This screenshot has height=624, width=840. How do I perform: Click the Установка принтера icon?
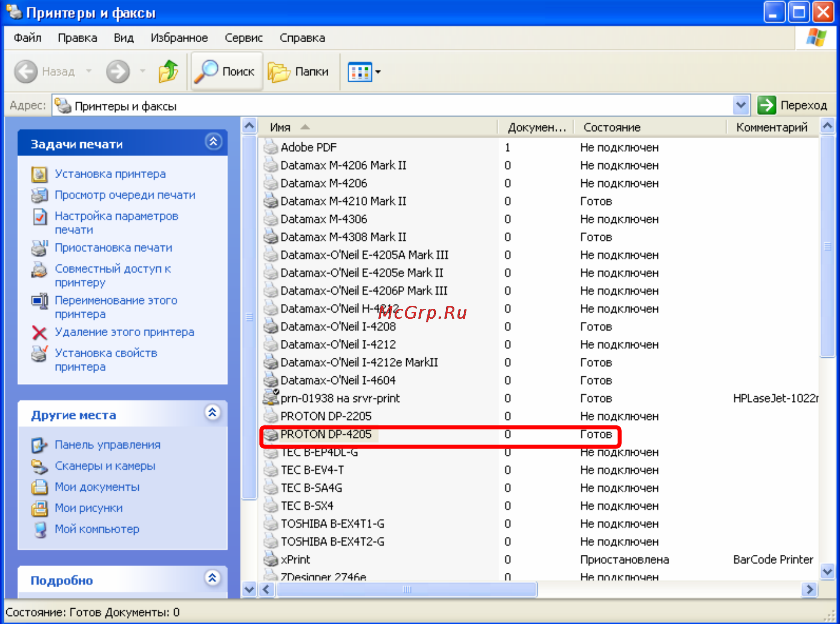pyautogui.click(x=40, y=174)
